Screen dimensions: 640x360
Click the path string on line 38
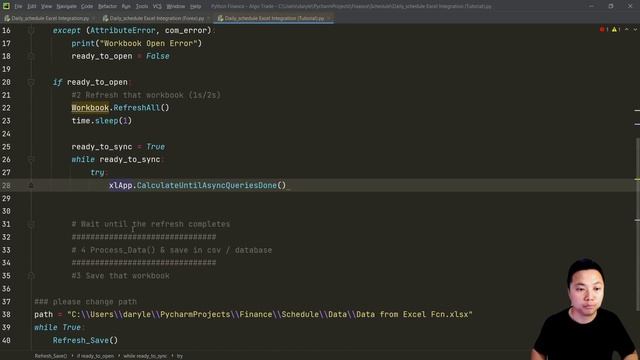coord(270,314)
